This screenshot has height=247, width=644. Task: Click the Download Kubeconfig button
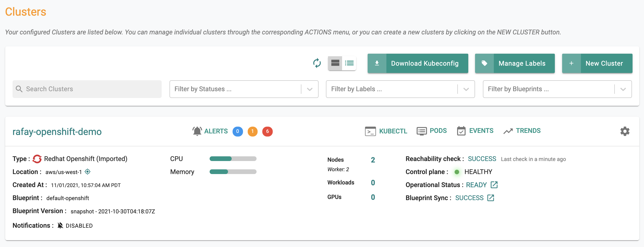coord(418,63)
